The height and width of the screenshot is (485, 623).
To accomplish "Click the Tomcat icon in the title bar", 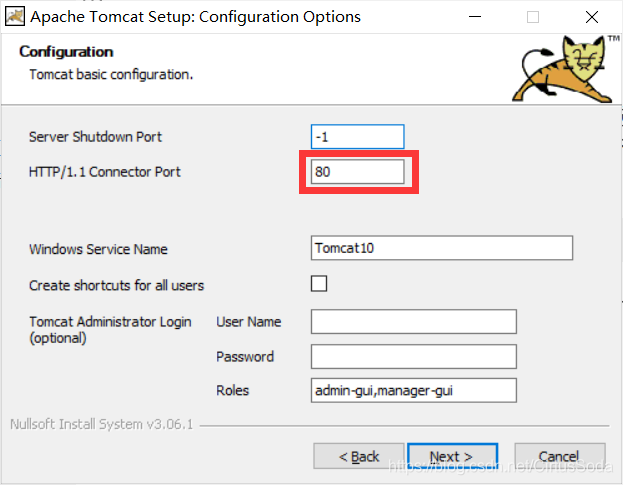I will click(x=15, y=17).
